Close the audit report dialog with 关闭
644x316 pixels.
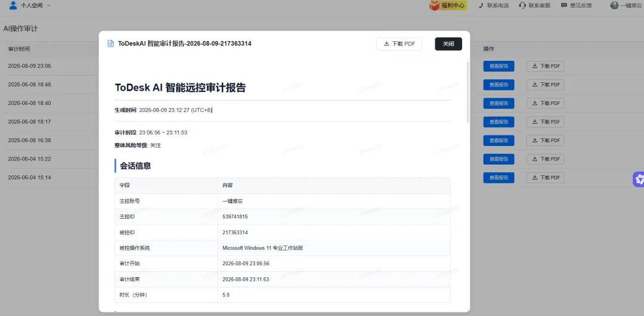coord(448,44)
